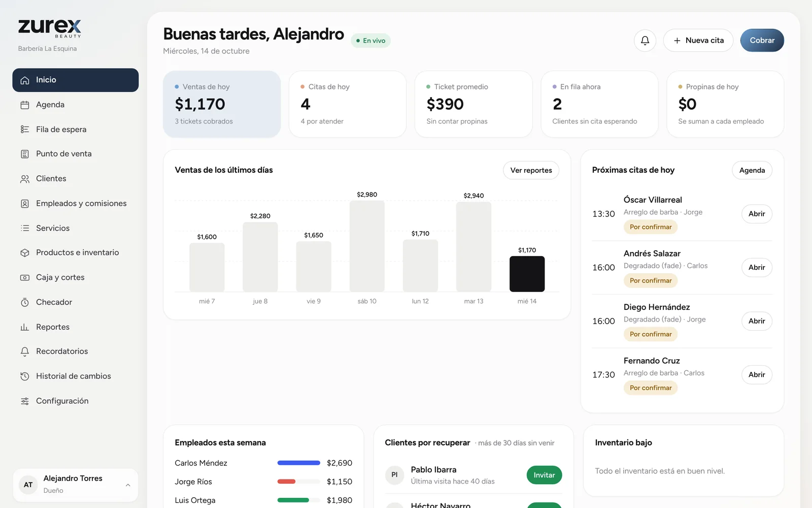This screenshot has width=812, height=508.
Task: Click the Inicio home icon
Action: 25,80
